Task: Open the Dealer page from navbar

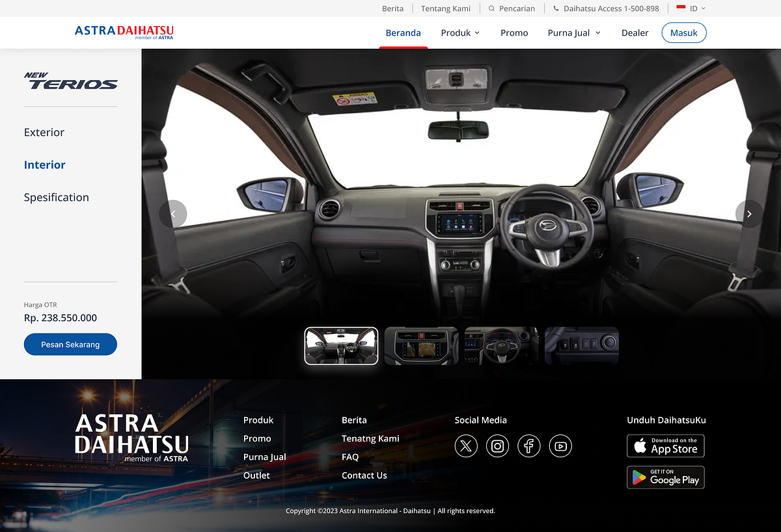Action: pyautogui.click(x=635, y=33)
